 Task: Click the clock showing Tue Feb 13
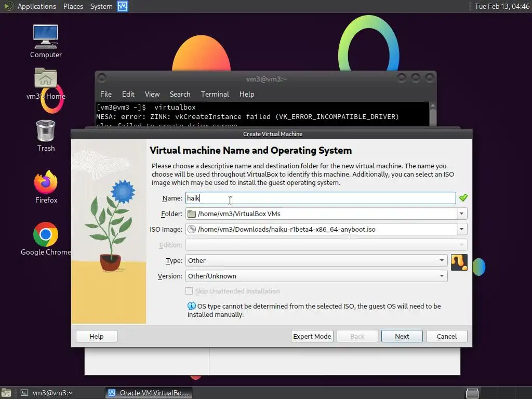502,6
